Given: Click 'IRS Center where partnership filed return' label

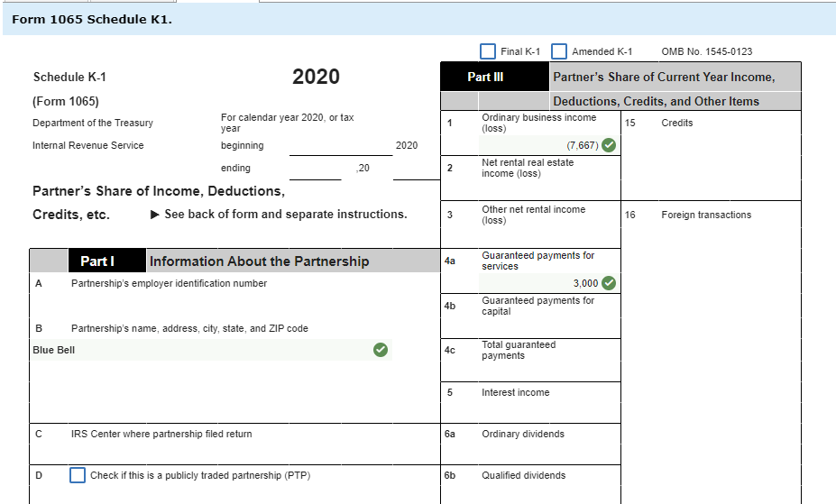Looking at the screenshot, I should point(161,435).
